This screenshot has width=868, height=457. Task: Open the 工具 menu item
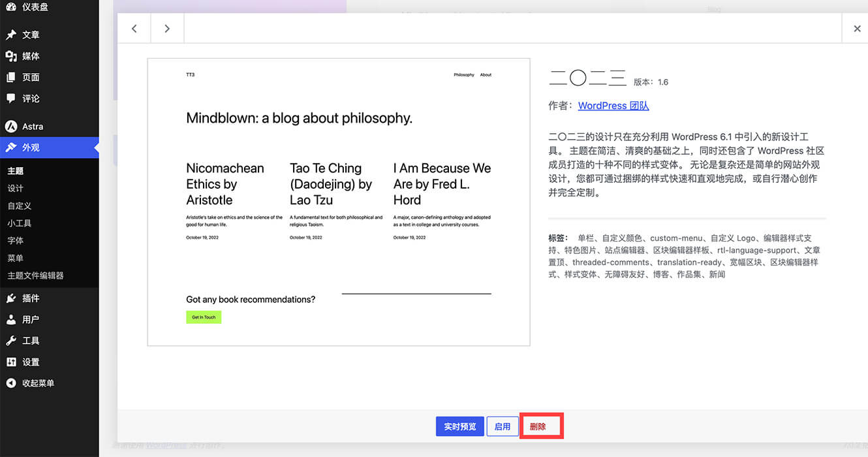pos(50,341)
